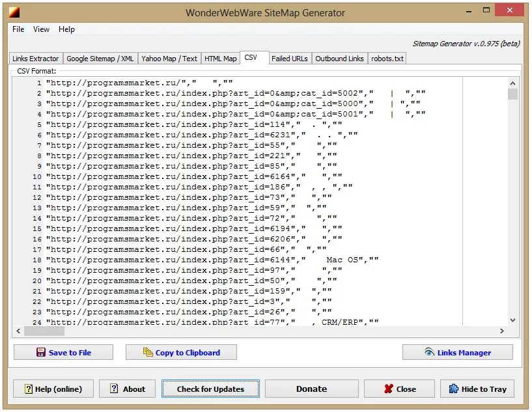Click the CSV line with art_id=85
The image size is (532, 412).
point(191,166)
